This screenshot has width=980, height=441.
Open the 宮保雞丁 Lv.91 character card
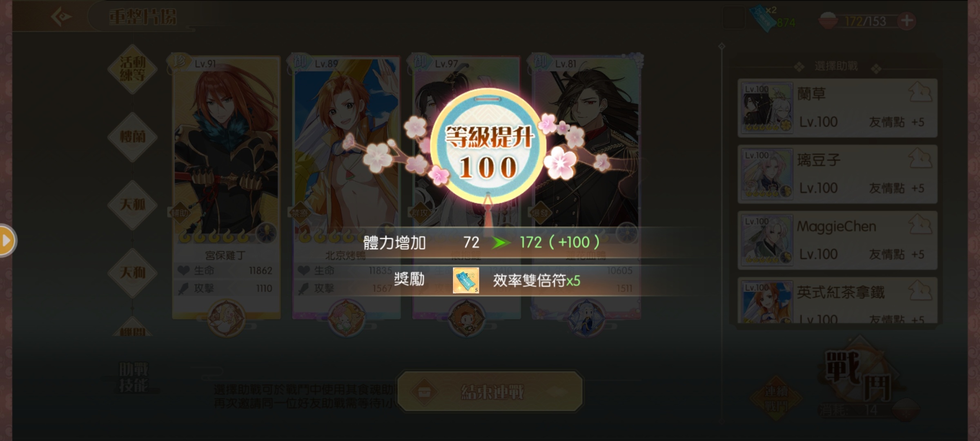[226, 186]
